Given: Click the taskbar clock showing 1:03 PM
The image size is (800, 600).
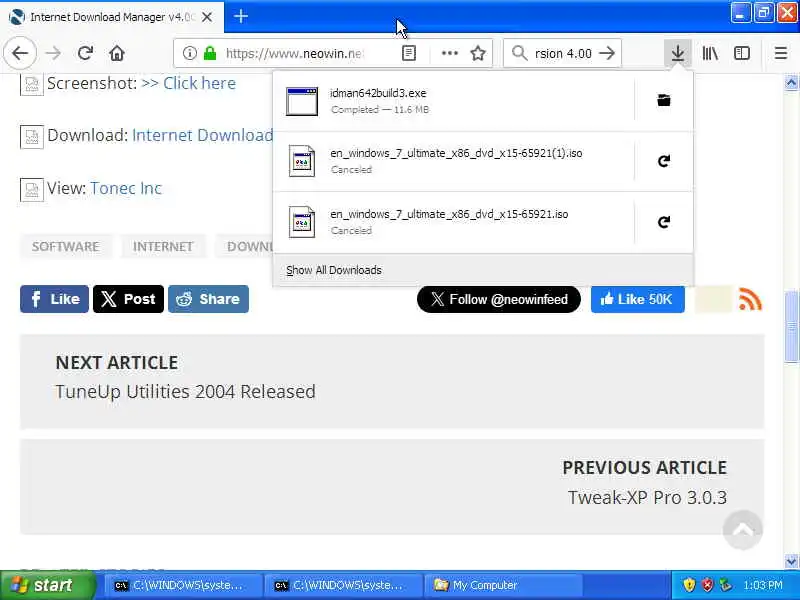Looking at the screenshot, I should (762, 585).
